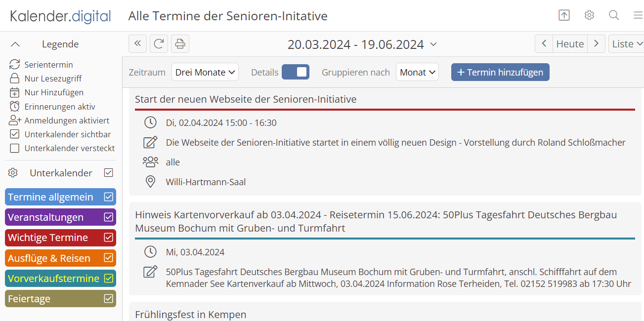Collapse the Legende section
This screenshot has width=644, height=321.
[15, 44]
